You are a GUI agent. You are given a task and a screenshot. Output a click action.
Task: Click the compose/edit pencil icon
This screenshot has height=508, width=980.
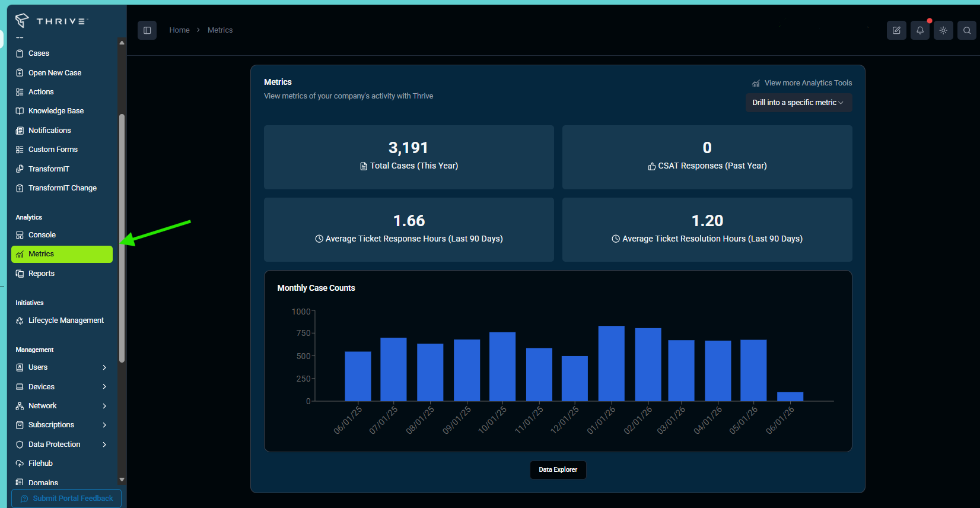pos(896,30)
